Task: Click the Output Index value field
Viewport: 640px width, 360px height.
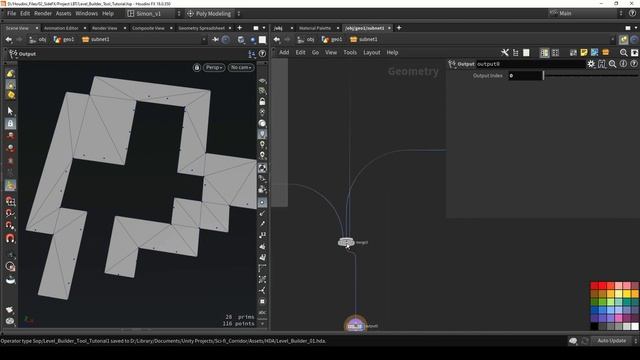Action: 525,76
